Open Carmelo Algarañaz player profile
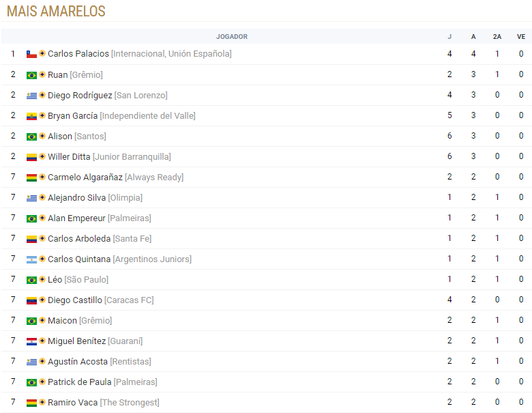Viewport: 532px width, 413px height. (x=85, y=177)
